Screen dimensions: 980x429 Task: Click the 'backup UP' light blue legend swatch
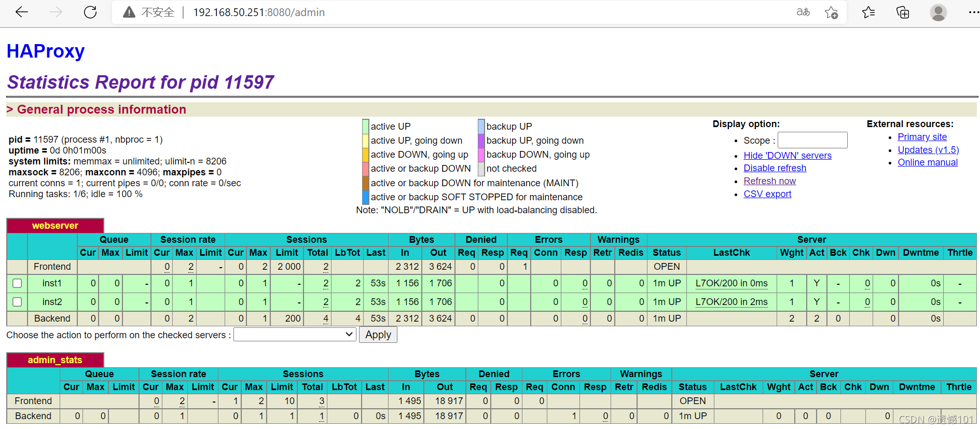coord(481,126)
